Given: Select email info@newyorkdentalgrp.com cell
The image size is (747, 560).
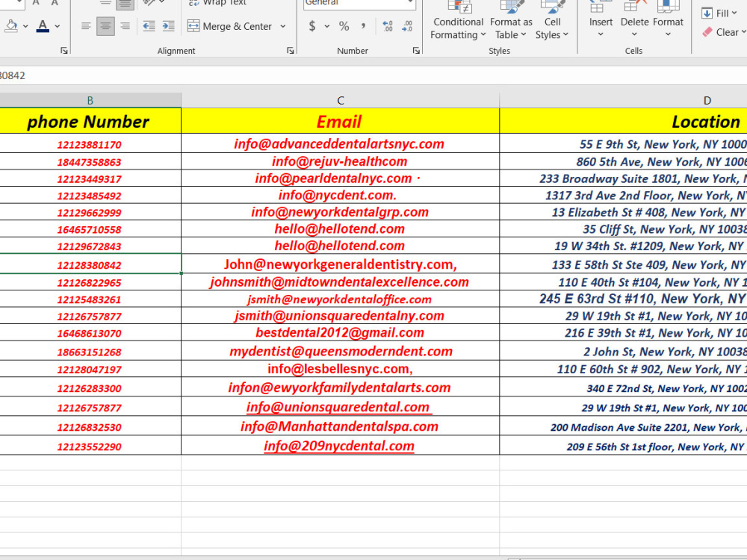Looking at the screenshot, I should point(340,212).
